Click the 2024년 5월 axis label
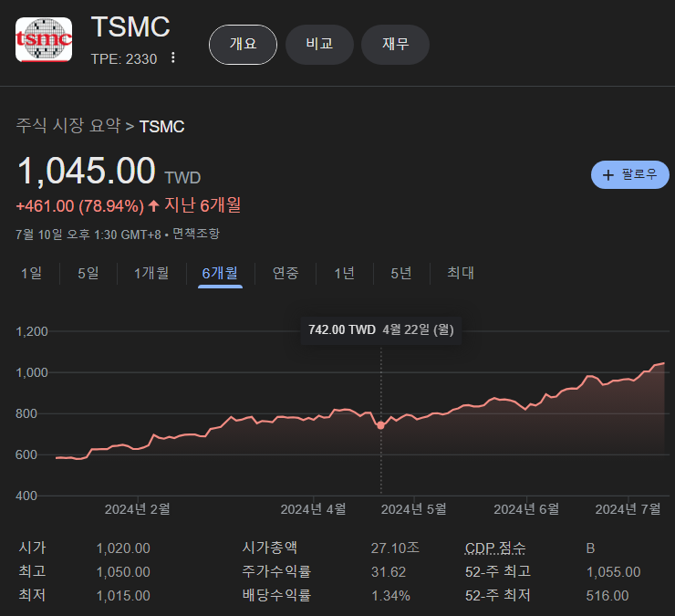675x616 pixels. tap(414, 509)
